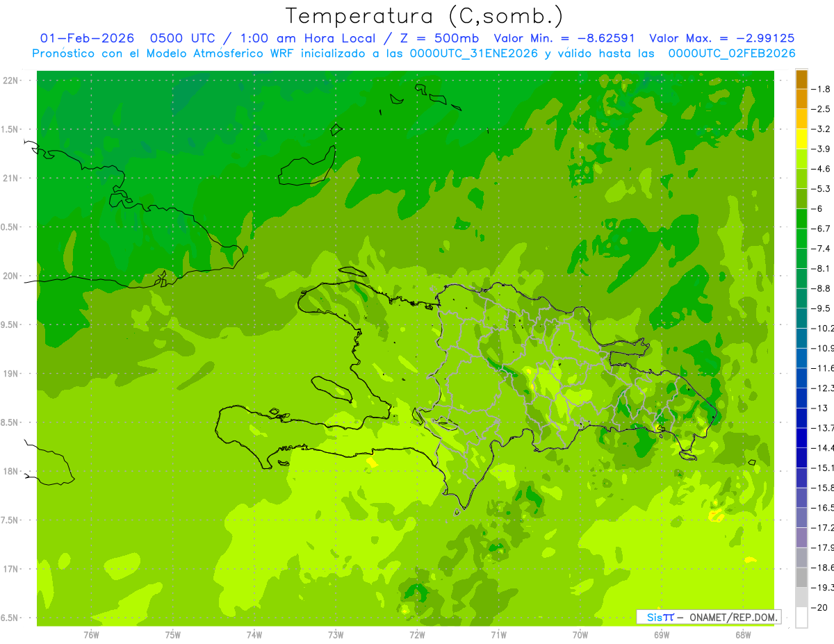Click the '73W' longitude label
834x644 pixels.
[x=336, y=634]
